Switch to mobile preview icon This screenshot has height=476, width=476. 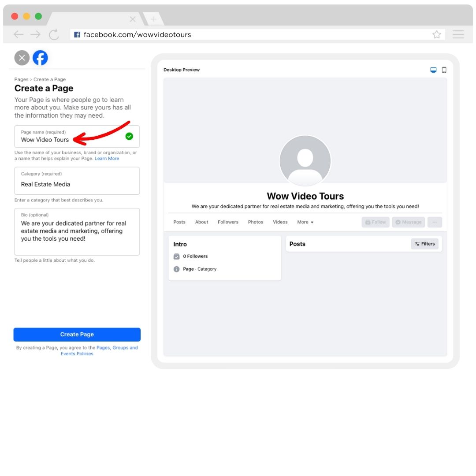(444, 70)
